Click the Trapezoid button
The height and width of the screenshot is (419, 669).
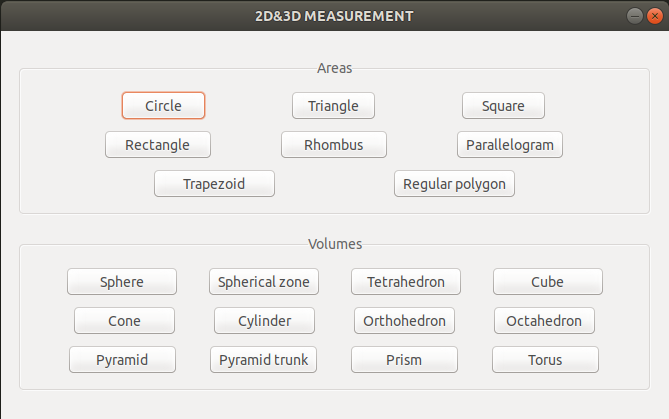[x=214, y=183]
